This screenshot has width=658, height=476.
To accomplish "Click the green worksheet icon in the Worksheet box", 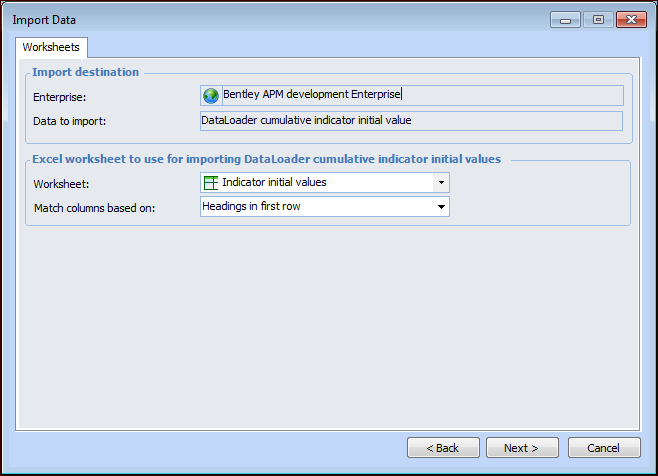I will (x=210, y=183).
